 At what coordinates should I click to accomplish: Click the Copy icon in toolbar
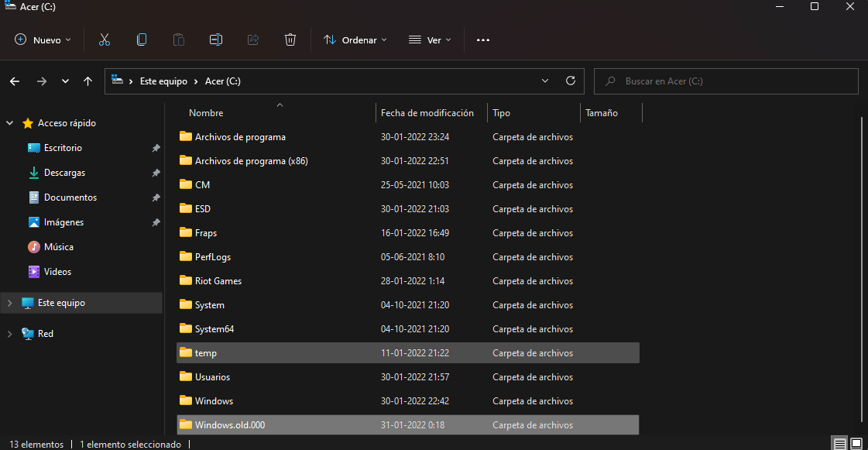pyautogui.click(x=142, y=40)
